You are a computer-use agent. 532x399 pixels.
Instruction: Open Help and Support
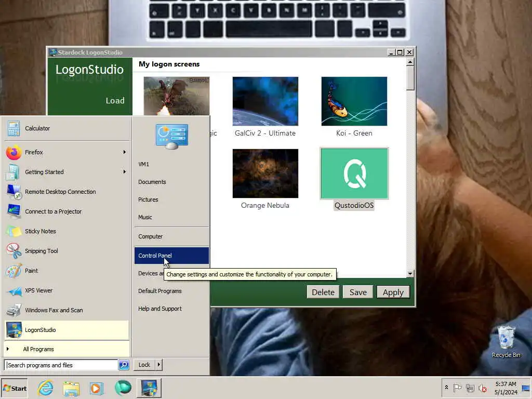coord(171,309)
